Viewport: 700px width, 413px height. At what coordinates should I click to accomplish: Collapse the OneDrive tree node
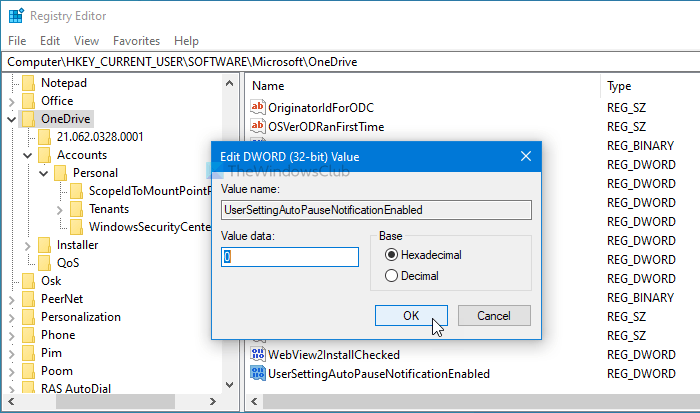11,118
